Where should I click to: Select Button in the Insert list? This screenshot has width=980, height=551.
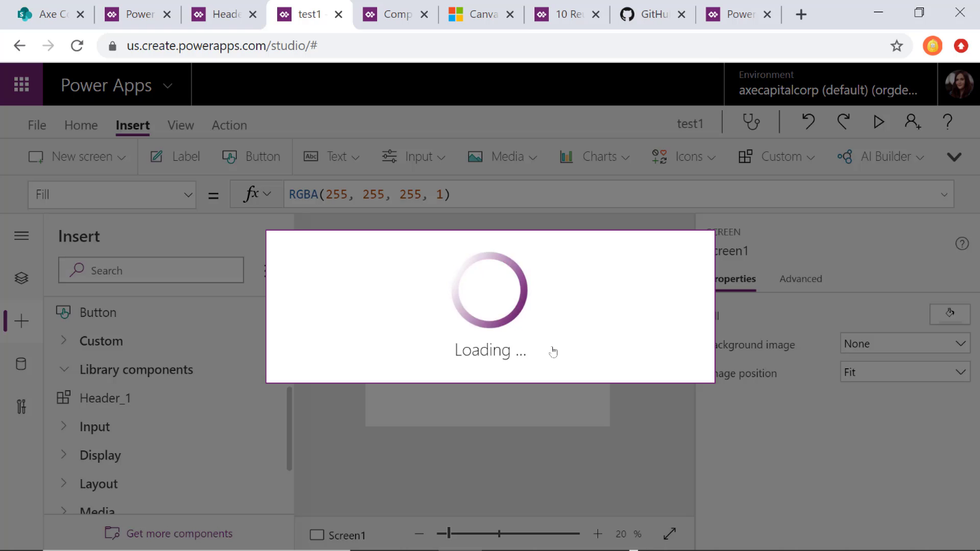point(98,312)
